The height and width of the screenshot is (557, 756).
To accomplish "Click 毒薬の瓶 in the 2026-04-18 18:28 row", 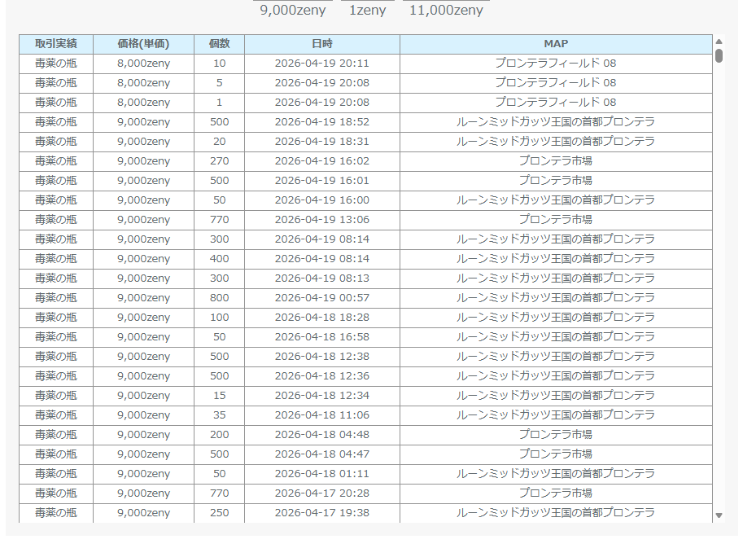I will (56, 318).
